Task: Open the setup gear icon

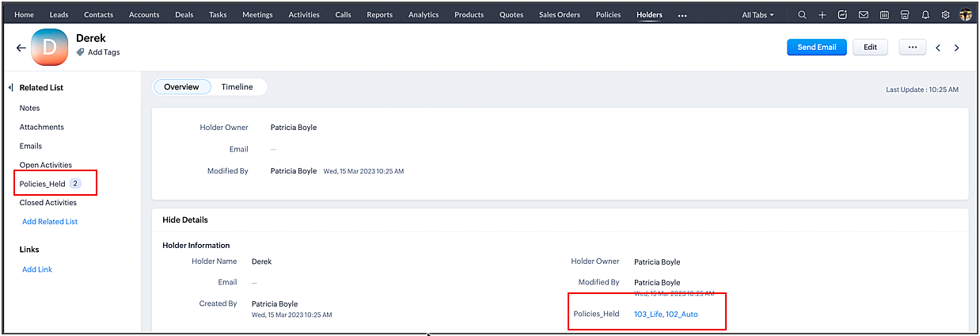Action: pos(945,15)
